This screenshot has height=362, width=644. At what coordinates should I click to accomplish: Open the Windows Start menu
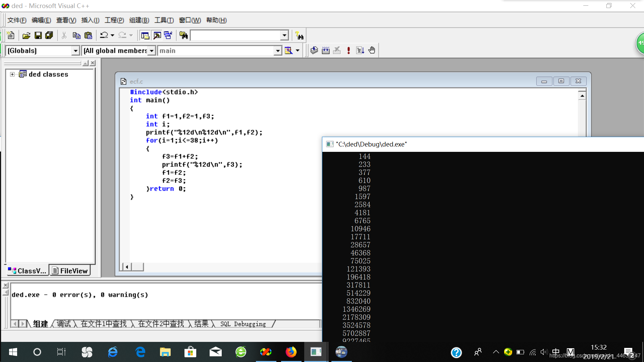point(13,352)
